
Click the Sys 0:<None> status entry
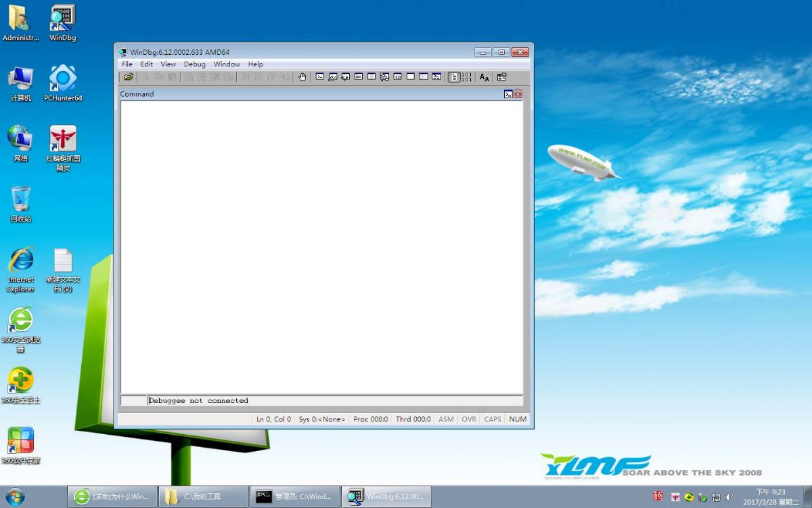click(322, 419)
